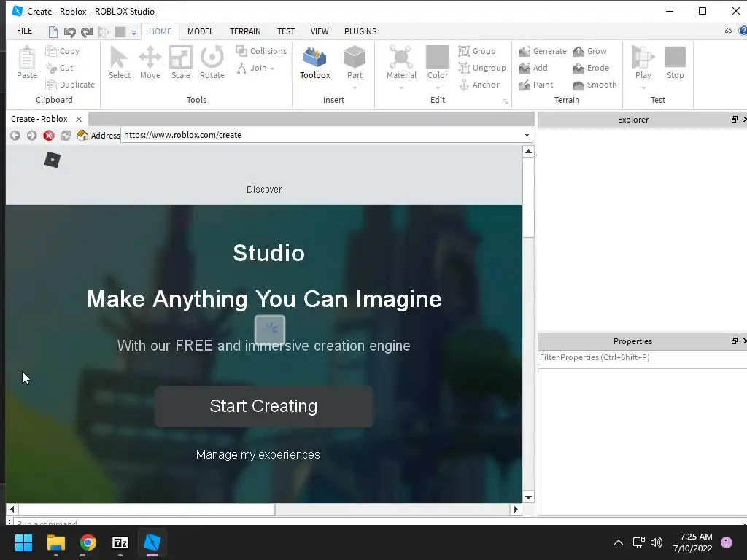Expand the Play dropdown arrow
This screenshot has width=747, height=560.
tap(643, 87)
